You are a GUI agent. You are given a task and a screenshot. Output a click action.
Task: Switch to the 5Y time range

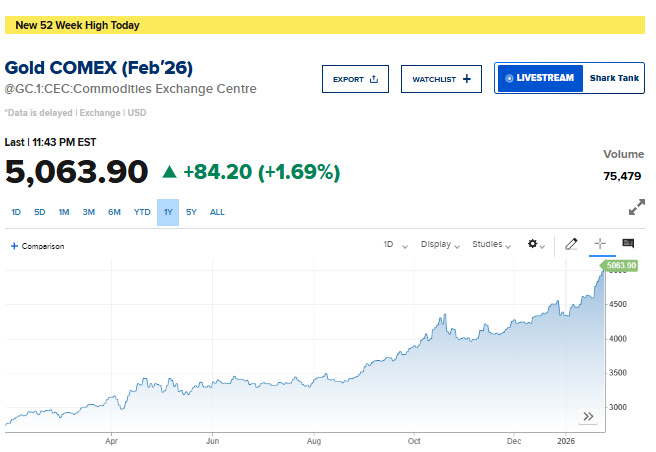[x=191, y=212]
